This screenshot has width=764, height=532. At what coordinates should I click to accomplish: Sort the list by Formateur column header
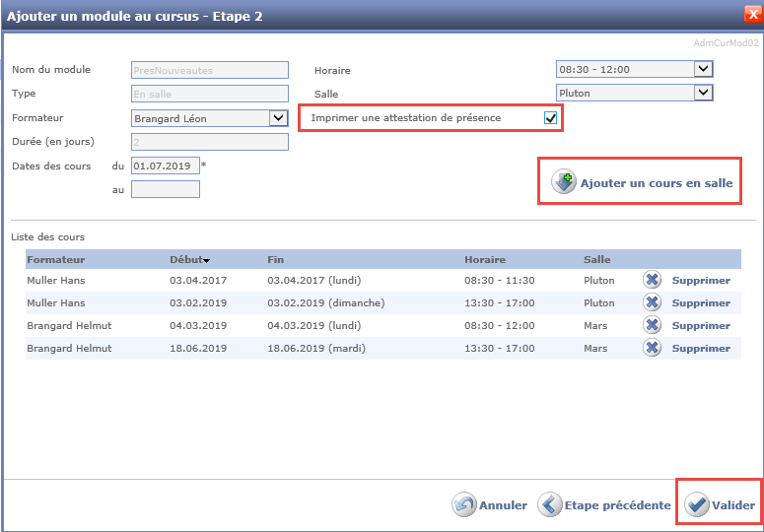click(x=56, y=260)
